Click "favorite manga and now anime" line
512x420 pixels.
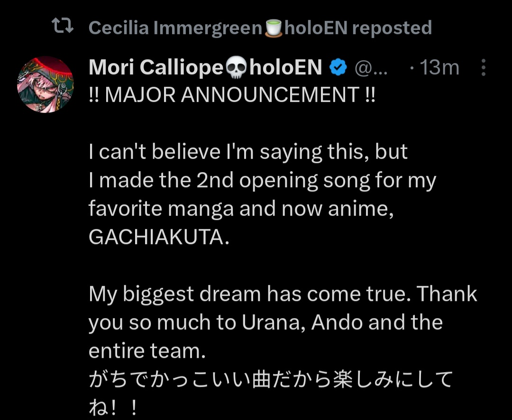[241, 209]
